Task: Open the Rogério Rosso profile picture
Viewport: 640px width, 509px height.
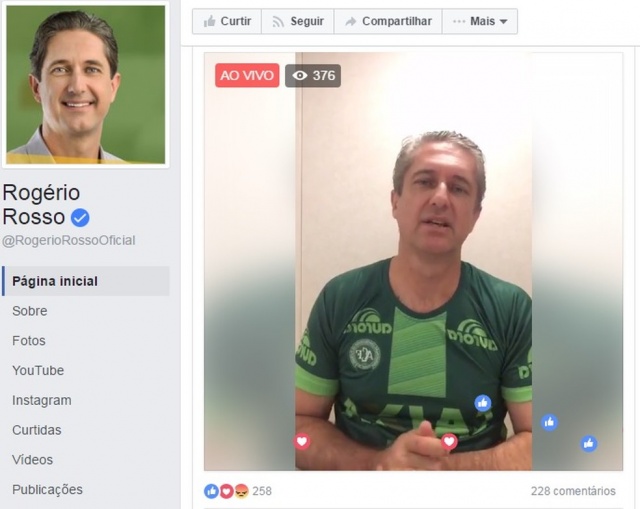Action: (x=86, y=84)
